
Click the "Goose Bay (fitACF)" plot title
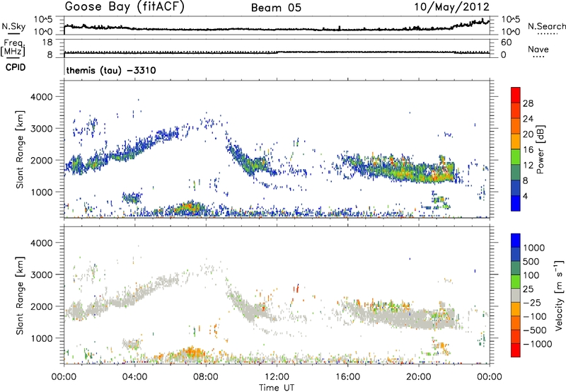[x=125, y=7]
